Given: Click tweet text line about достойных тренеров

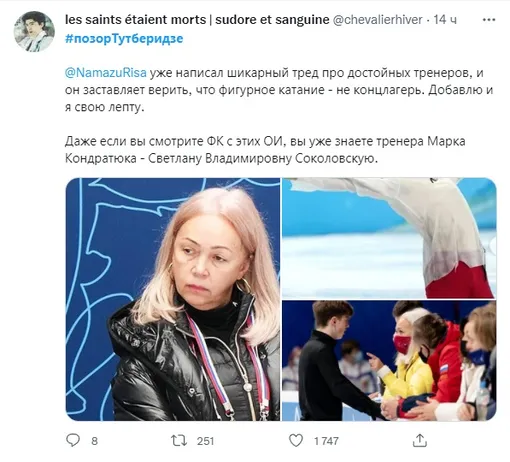Looking at the screenshot, I should (x=274, y=73).
